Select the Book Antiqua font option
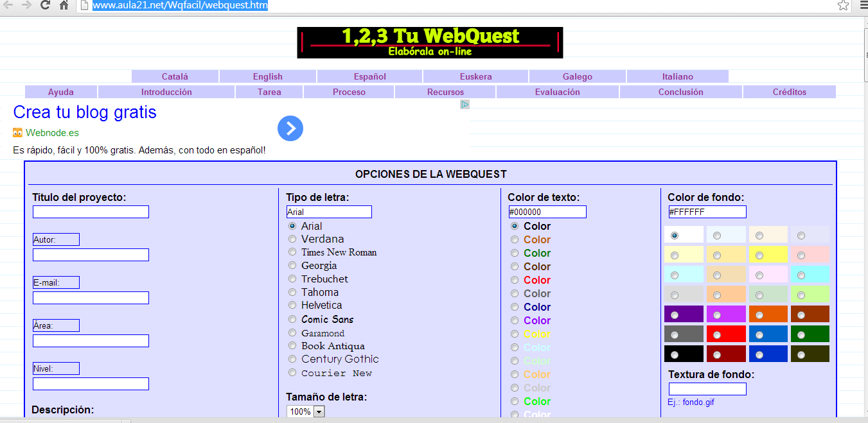 pyautogui.click(x=292, y=346)
